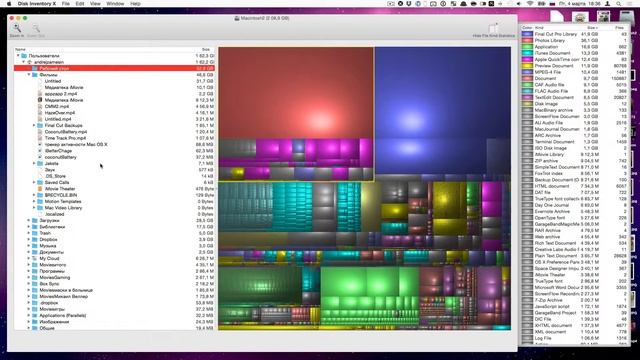Screen dimensions: 640x360
Task: Click the Saved Calls folder icon
Action: coord(40,182)
